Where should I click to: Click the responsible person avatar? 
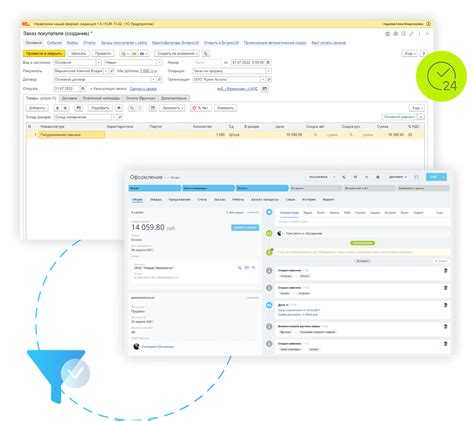click(x=136, y=346)
